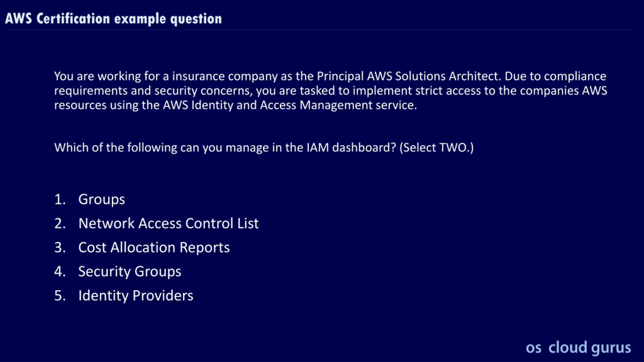This screenshot has height=362, width=644.
Task: Choose the "Network Access Control List" answer
Action: pos(169,223)
